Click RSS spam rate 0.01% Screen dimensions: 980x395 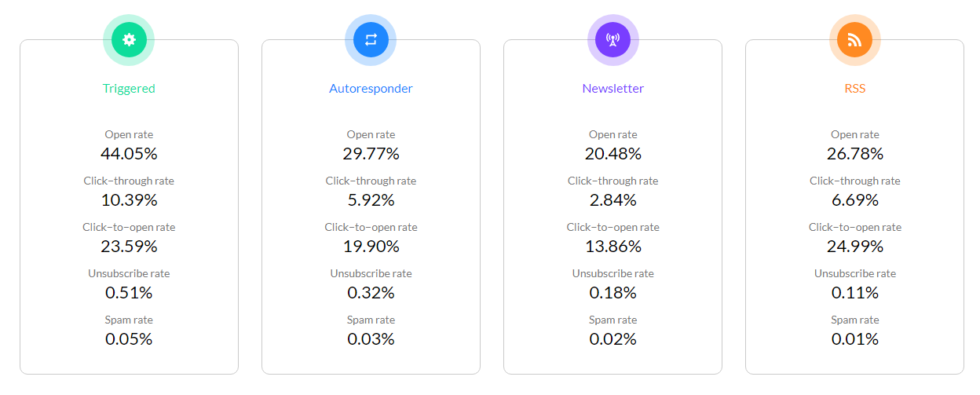pyautogui.click(x=854, y=338)
